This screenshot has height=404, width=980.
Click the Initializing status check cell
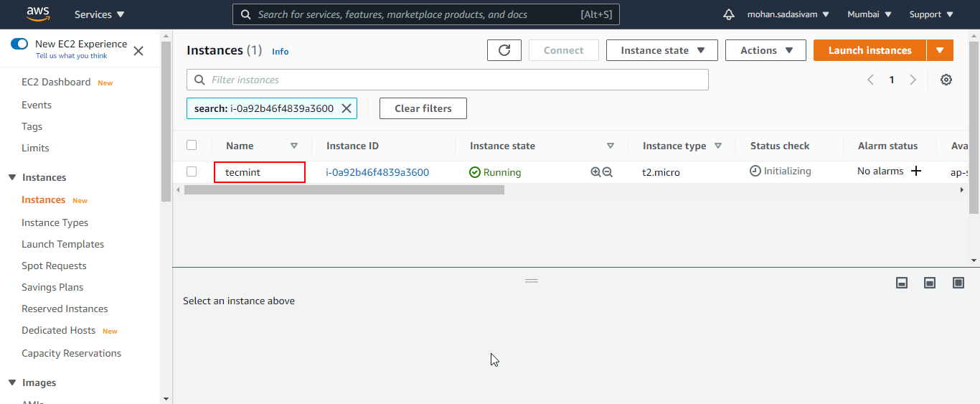pyautogui.click(x=781, y=171)
